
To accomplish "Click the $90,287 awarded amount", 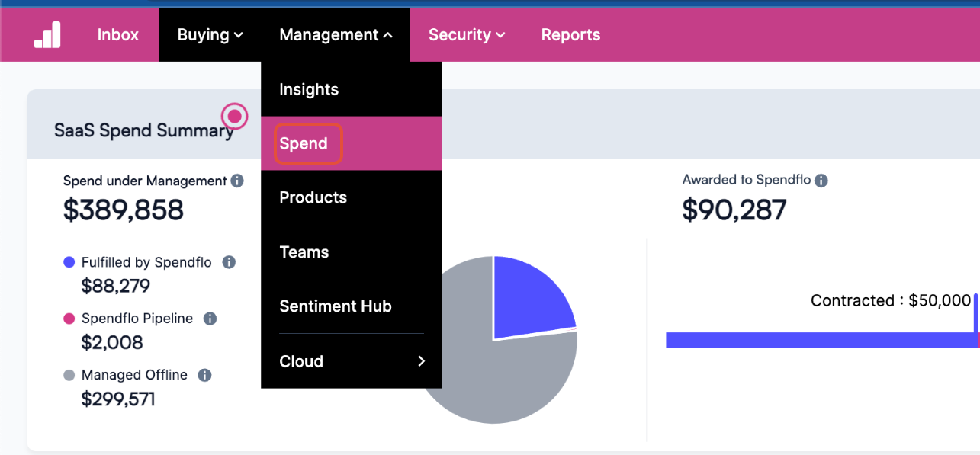I will 734,210.
